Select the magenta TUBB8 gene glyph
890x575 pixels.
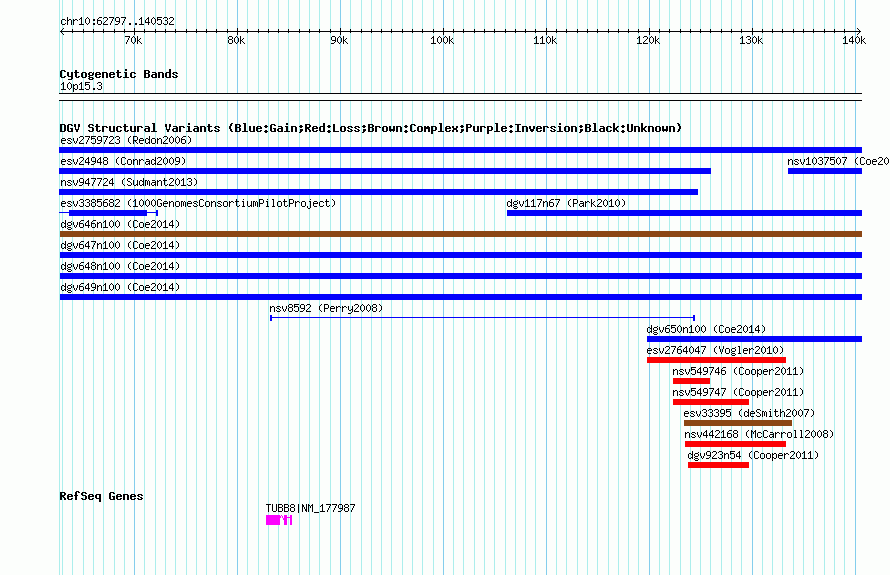click(x=279, y=520)
